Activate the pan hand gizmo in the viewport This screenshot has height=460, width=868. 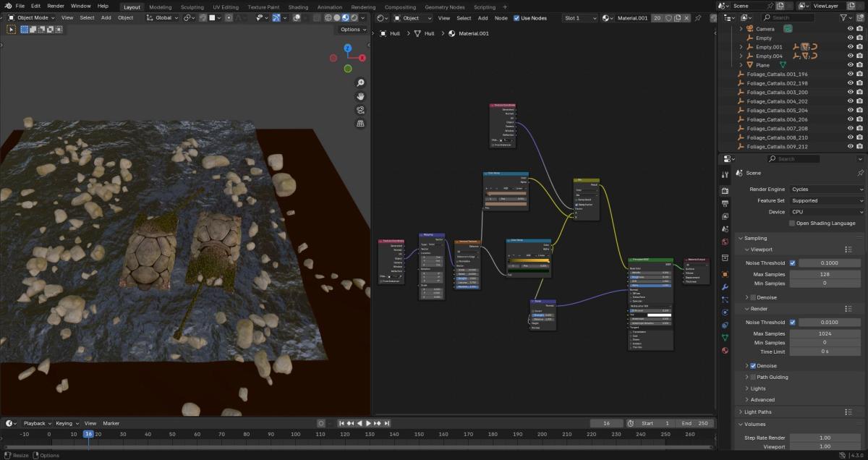point(360,96)
